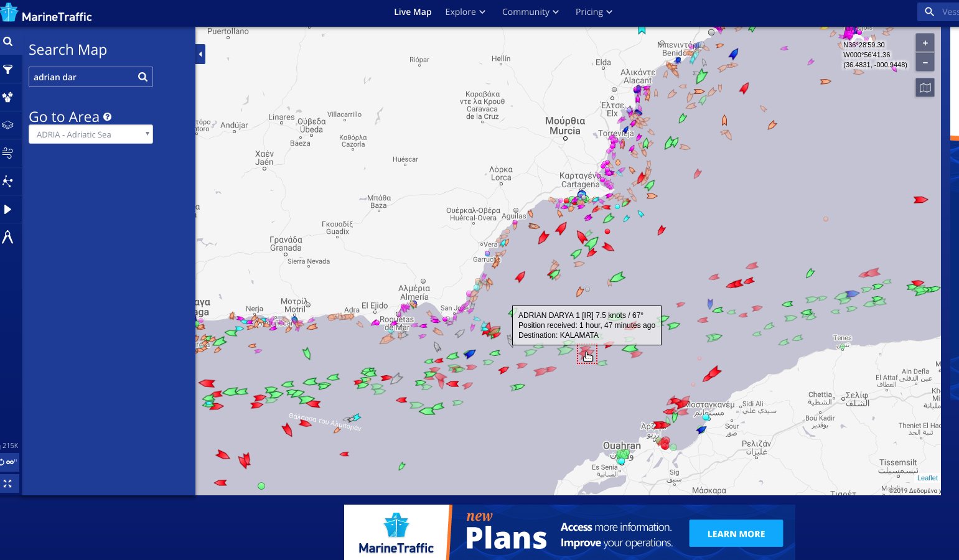The height and width of the screenshot is (560, 959).
Task: Open the vessel filter funnel icon
Action: click(x=8, y=70)
